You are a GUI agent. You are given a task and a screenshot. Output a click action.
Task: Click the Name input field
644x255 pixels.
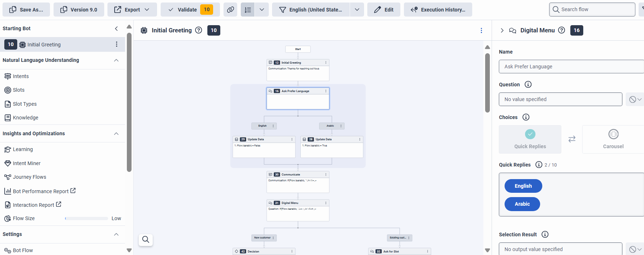[x=571, y=67]
